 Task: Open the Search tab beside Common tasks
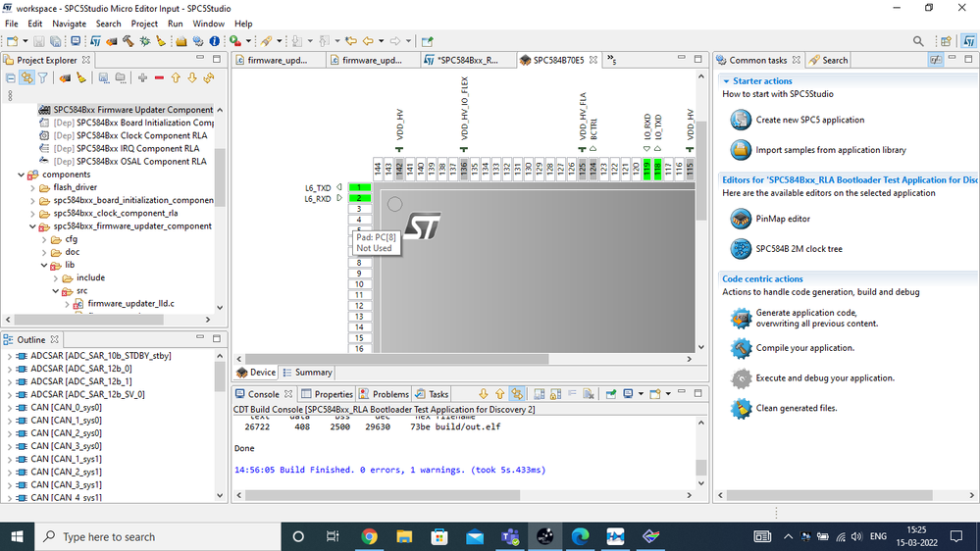(828, 60)
